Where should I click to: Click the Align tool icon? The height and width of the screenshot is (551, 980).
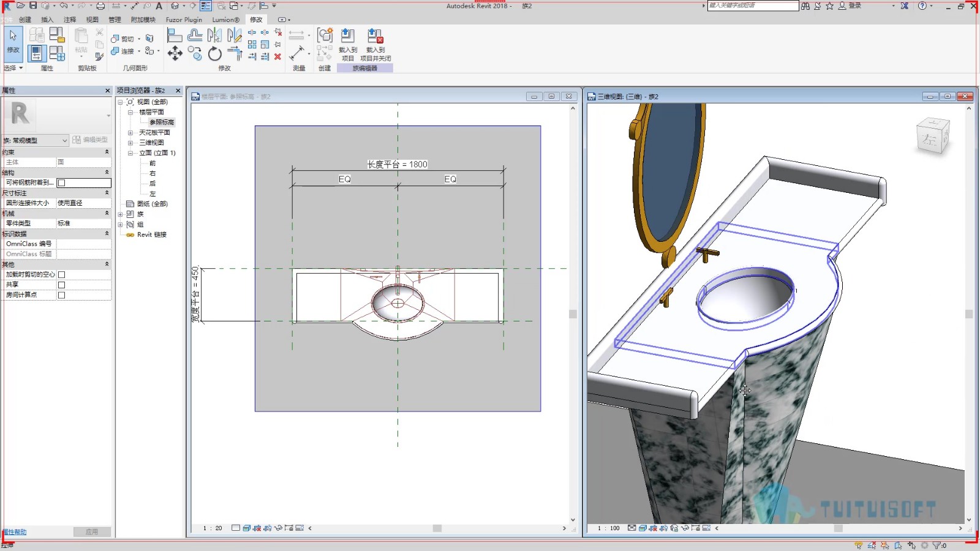(175, 35)
